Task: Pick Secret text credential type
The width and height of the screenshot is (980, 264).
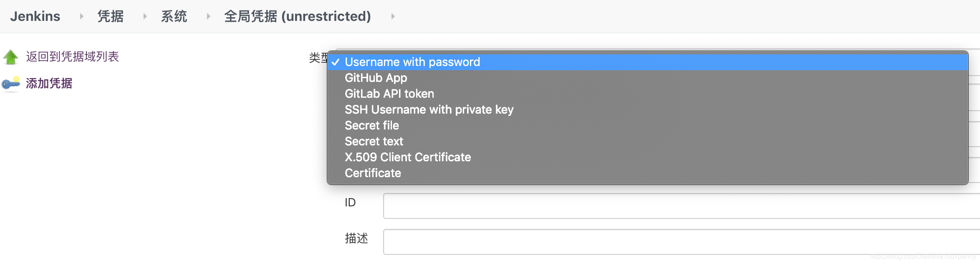Action: pyautogui.click(x=374, y=141)
